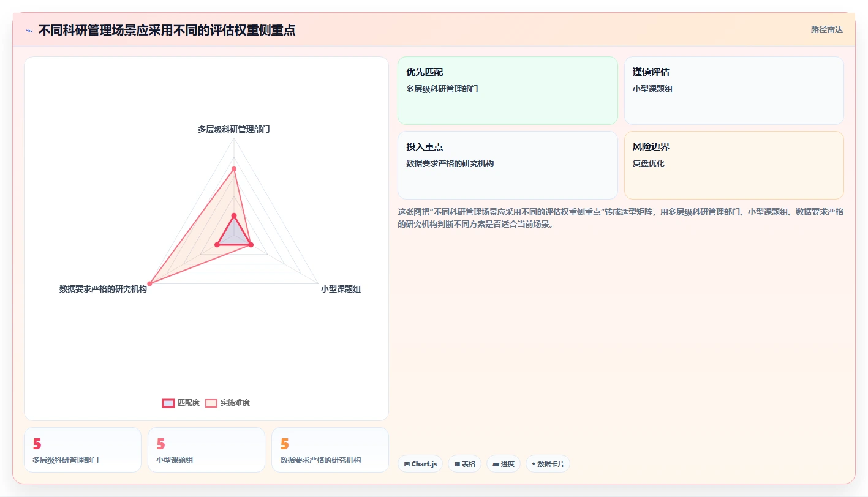
Task: Click the 数据卡片 tag chip
Action: click(548, 464)
